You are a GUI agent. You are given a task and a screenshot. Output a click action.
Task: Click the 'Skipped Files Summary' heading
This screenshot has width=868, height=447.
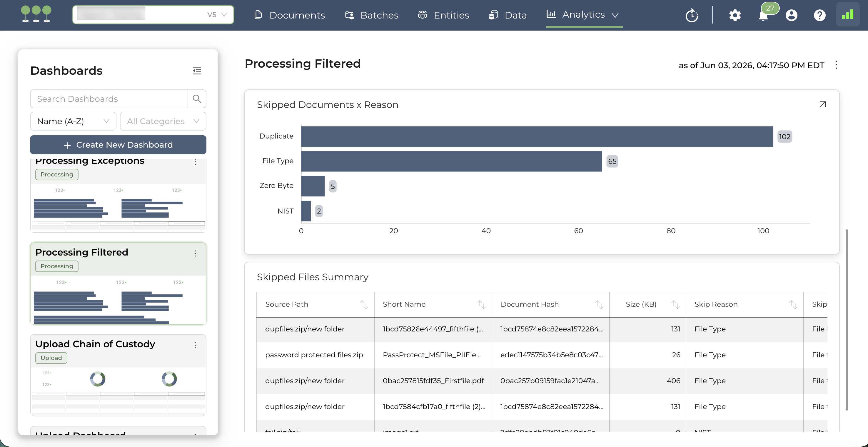click(312, 277)
